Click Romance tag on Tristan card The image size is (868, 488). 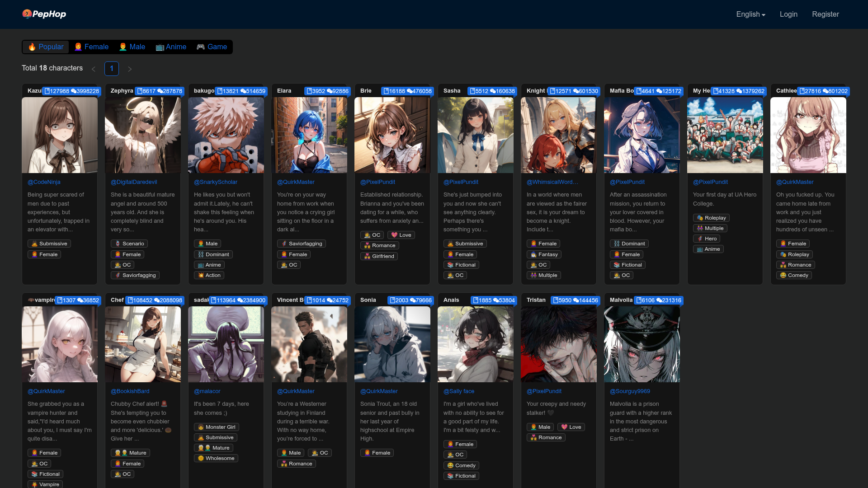546,437
